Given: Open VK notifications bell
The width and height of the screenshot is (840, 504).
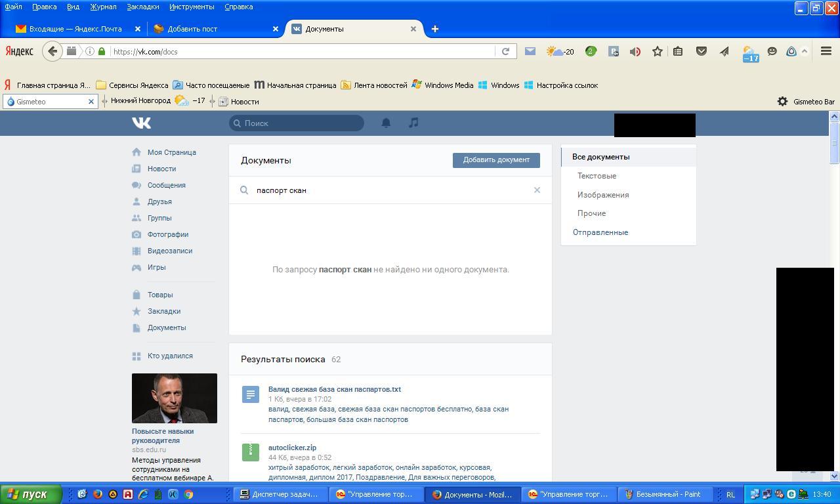Looking at the screenshot, I should [x=386, y=123].
